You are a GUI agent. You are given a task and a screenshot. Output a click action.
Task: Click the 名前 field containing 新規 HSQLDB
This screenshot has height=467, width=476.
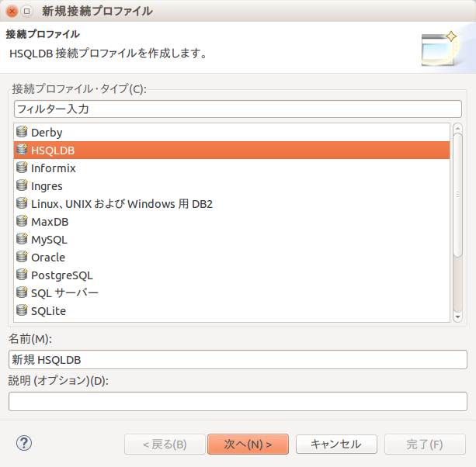point(238,360)
